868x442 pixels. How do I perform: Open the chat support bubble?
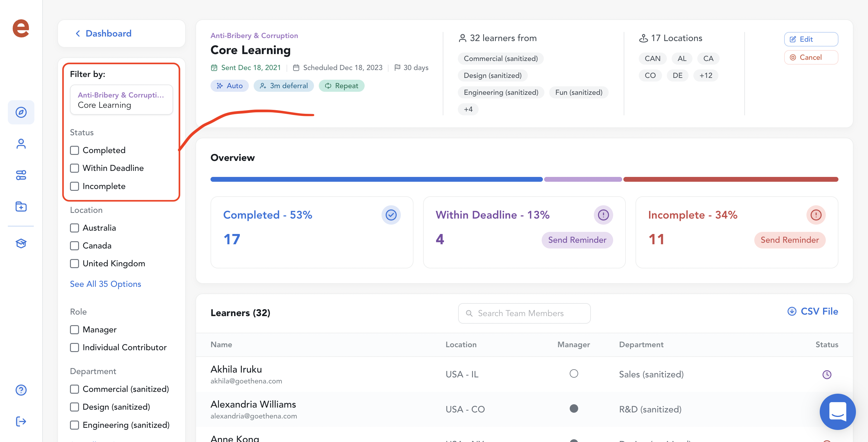(837, 412)
